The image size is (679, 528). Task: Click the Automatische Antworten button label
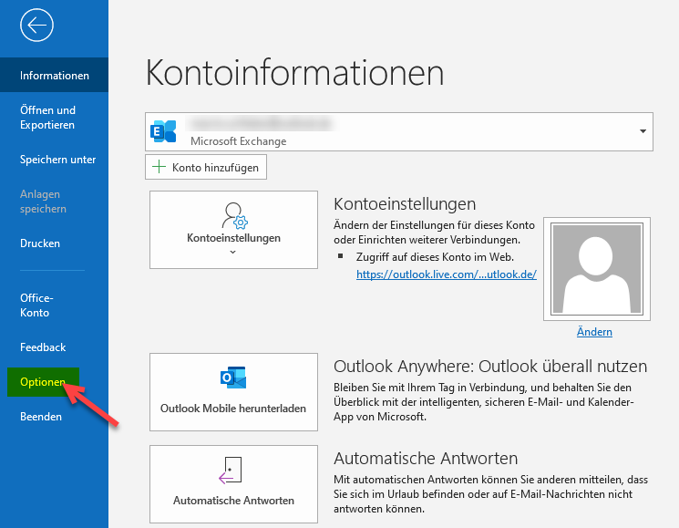tap(233, 500)
